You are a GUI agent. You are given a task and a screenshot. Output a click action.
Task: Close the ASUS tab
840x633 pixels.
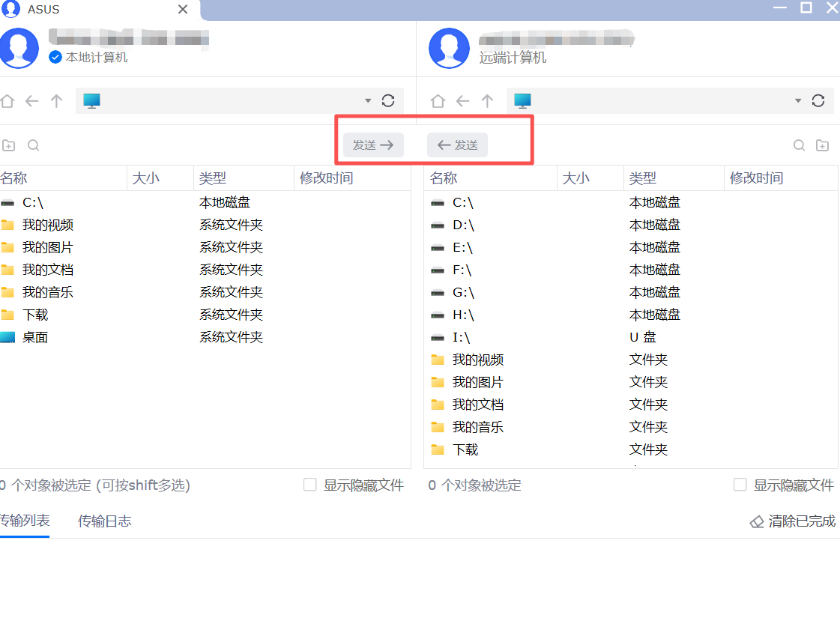click(183, 9)
